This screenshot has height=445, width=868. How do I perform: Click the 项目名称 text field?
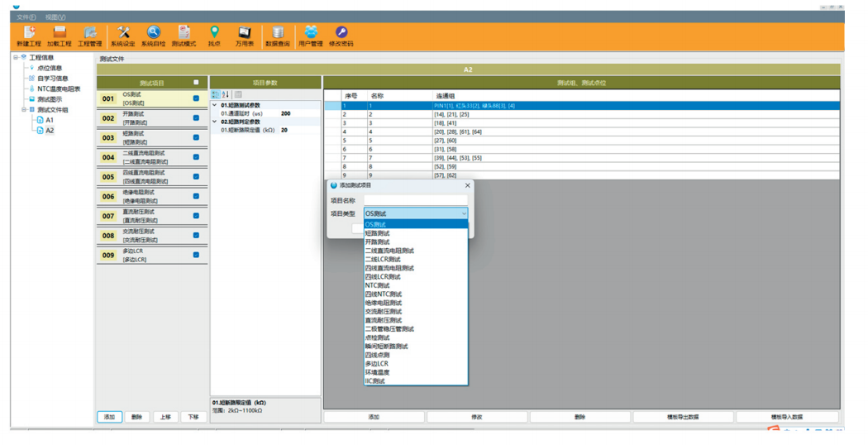[416, 200]
